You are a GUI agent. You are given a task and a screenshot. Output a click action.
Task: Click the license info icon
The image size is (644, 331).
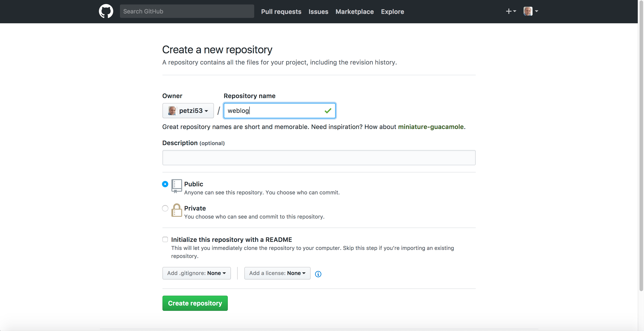click(318, 274)
